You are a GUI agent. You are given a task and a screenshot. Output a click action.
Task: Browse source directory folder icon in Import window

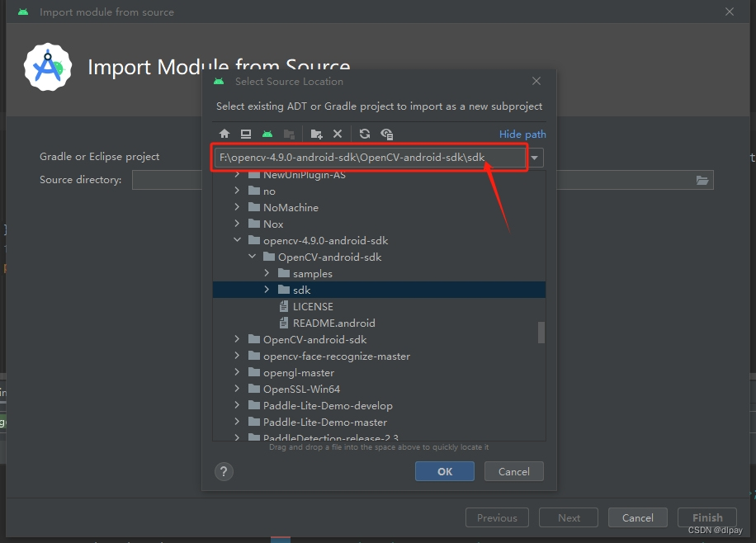pyautogui.click(x=702, y=180)
